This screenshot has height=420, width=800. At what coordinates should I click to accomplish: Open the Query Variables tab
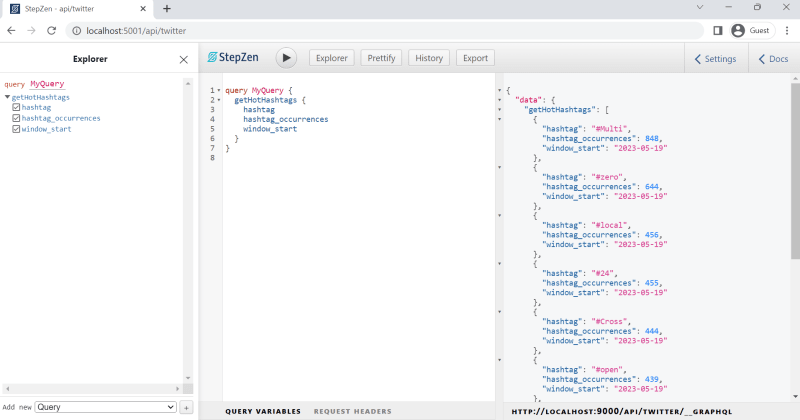point(263,411)
